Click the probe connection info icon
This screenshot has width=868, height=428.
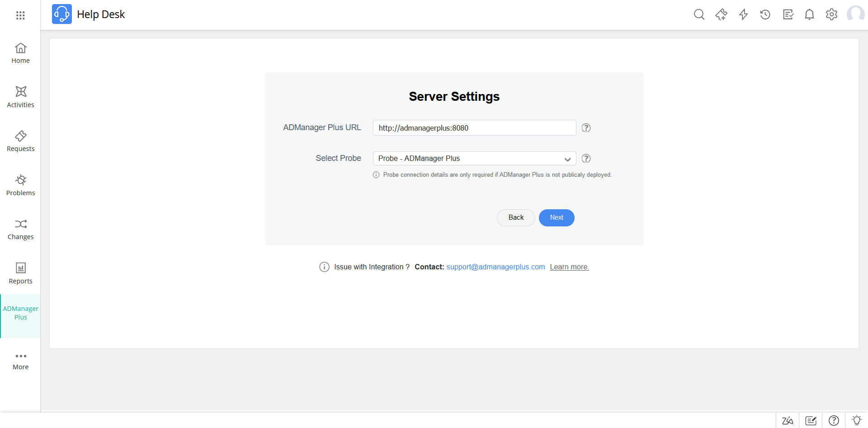point(376,175)
